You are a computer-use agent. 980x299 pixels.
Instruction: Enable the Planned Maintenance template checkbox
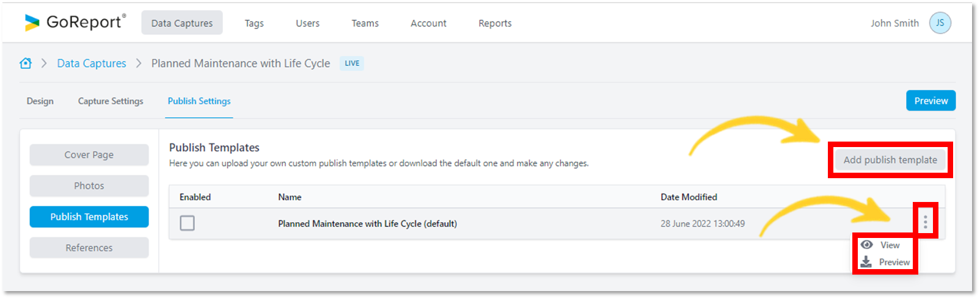[x=188, y=223]
